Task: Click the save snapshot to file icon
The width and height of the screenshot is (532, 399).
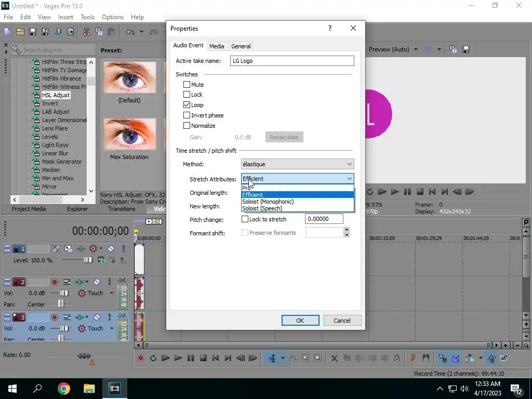Action: [466, 49]
